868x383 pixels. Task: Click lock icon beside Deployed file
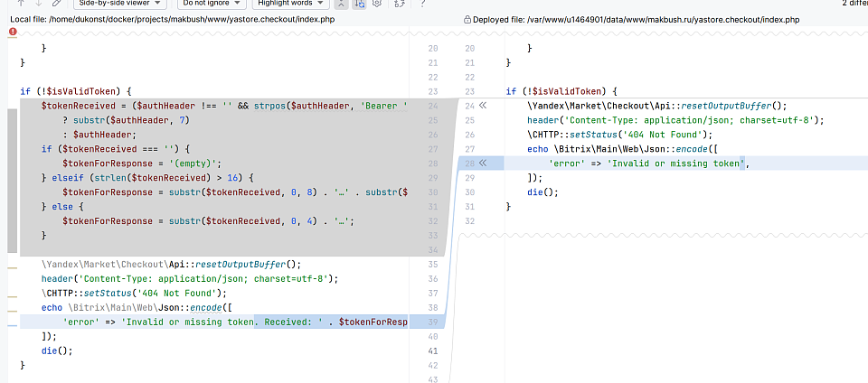click(x=467, y=20)
